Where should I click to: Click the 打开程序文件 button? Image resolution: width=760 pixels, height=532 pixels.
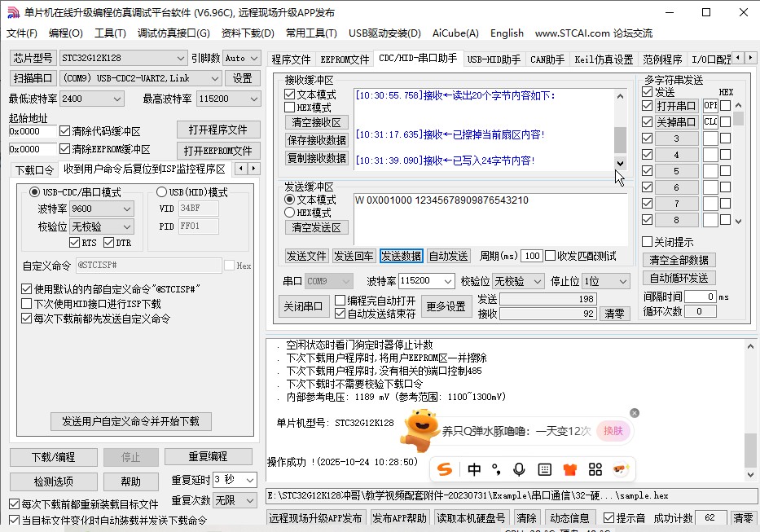click(217, 129)
